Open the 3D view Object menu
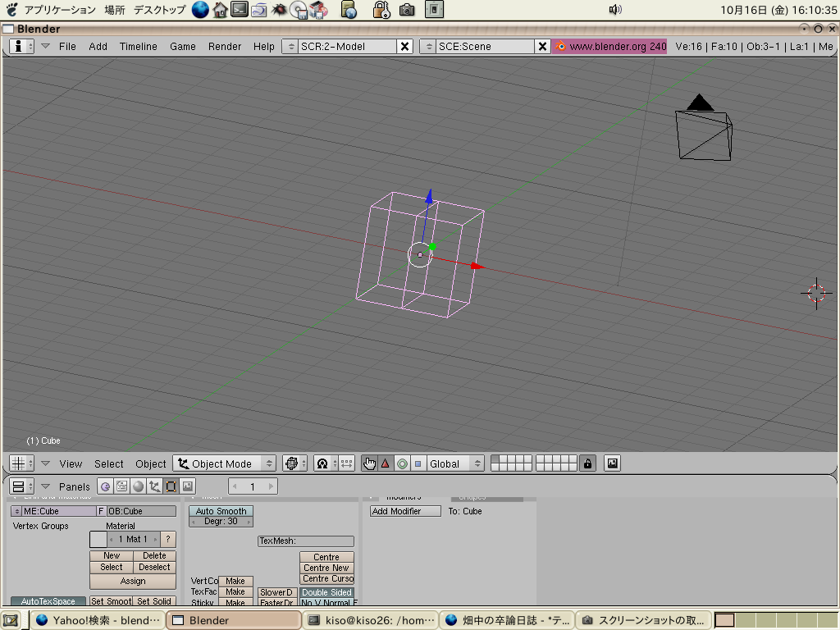Screen dimensions: 840x630 pos(151,464)
